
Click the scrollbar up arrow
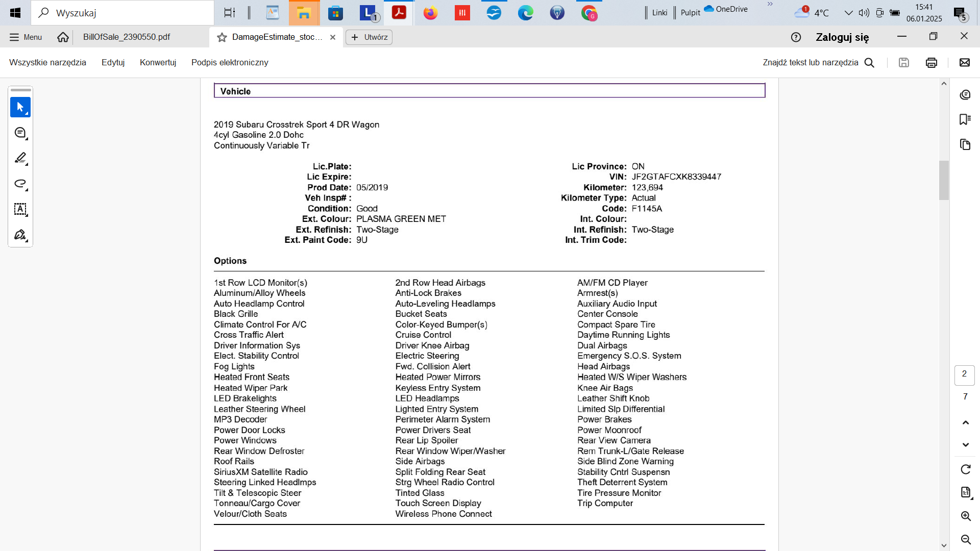click(x=944, y=83)
